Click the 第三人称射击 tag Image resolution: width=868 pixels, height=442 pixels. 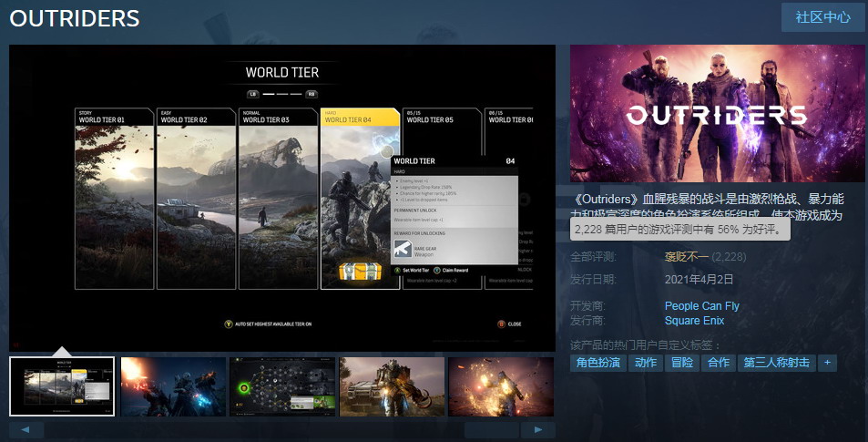[777, 363]
